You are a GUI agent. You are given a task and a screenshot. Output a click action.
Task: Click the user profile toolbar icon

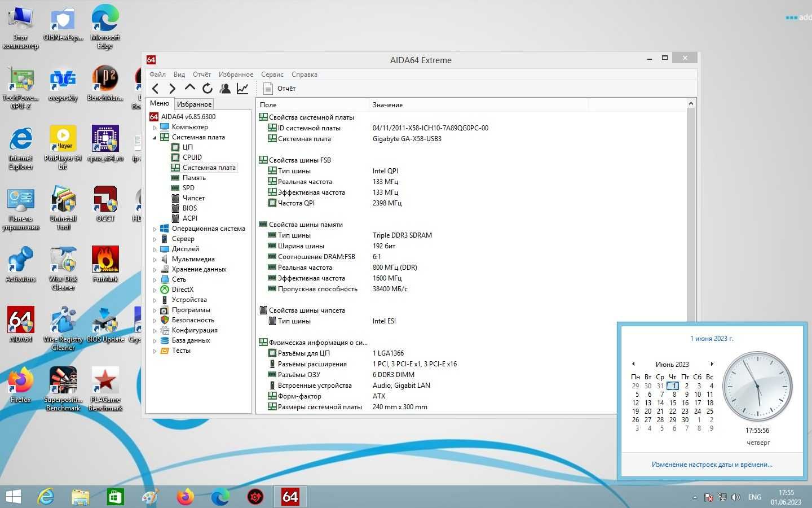(225, 89)
